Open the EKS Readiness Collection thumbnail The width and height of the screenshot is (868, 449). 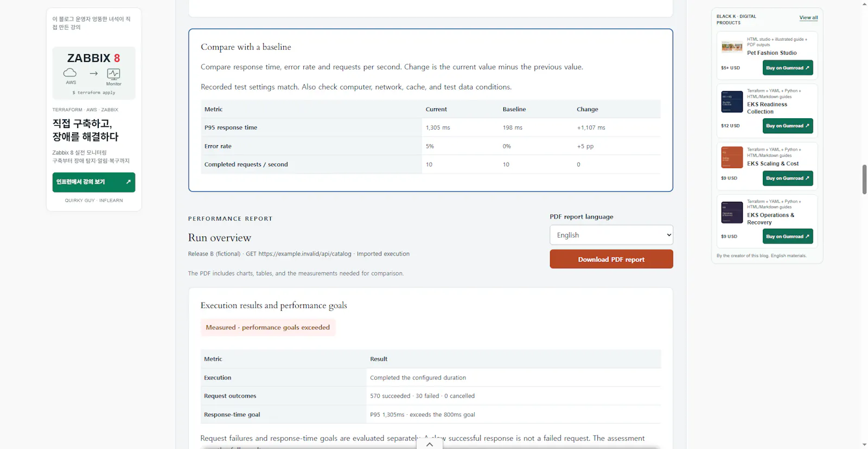(x=732, y=102)
